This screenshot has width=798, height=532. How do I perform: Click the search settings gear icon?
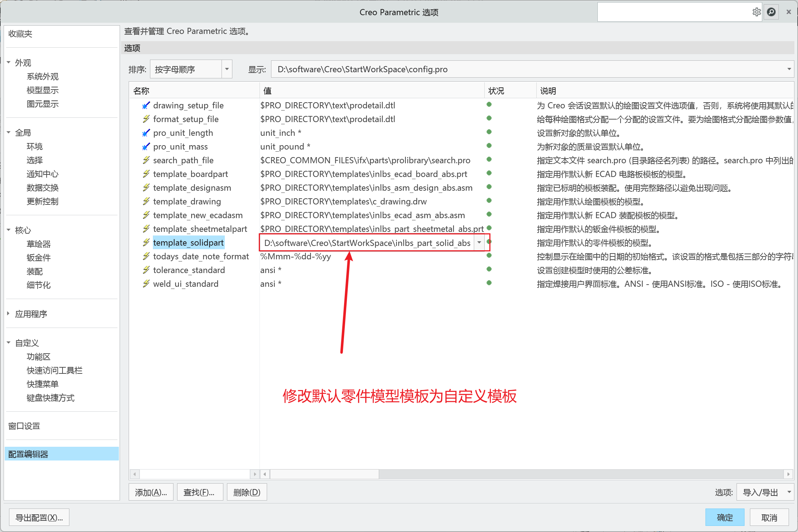[x=756, y=12]
